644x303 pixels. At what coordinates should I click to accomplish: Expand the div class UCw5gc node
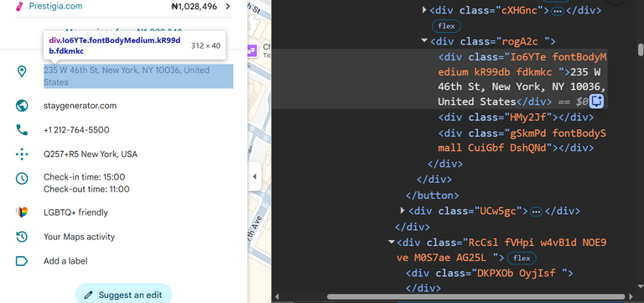pyautogui.click(x=402, y=211)
